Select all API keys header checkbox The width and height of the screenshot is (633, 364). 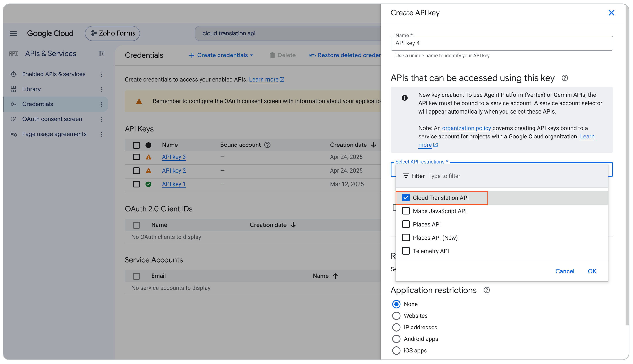[x=136, y=145]
